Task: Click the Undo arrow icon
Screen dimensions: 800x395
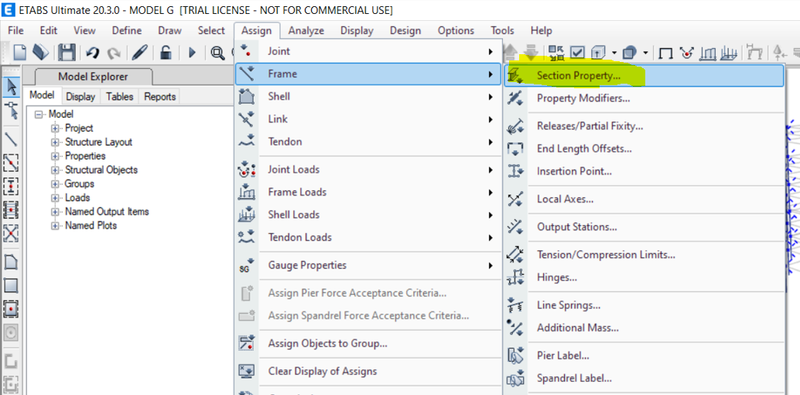Action: 92,53
